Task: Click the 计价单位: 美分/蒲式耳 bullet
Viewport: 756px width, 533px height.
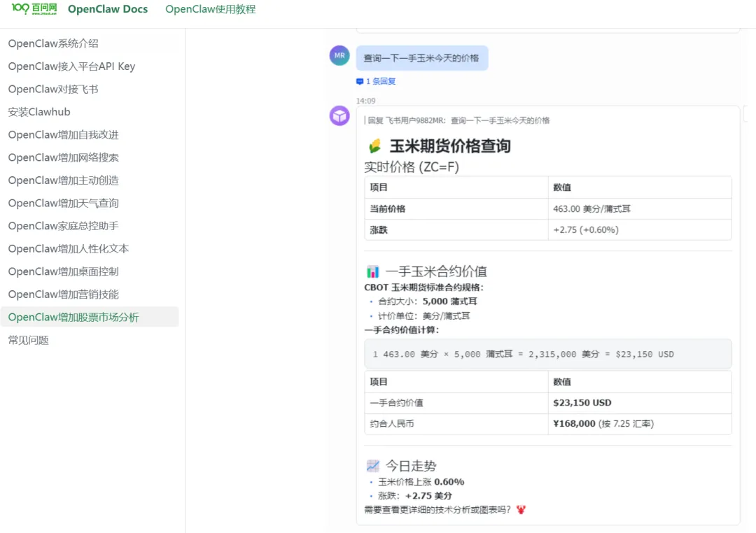Action: [x=423, y=316]
